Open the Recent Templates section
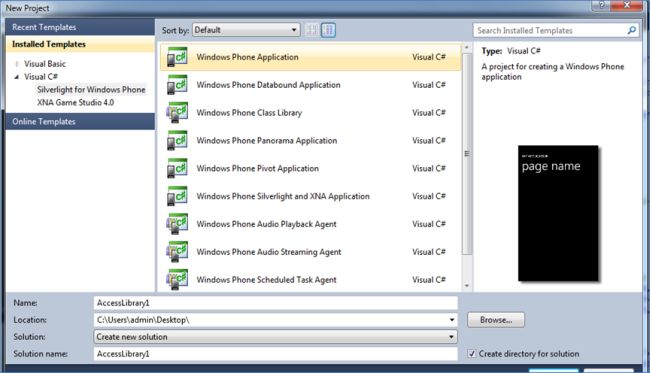This screenshot has height=373, width=650. tap(80, 27)
